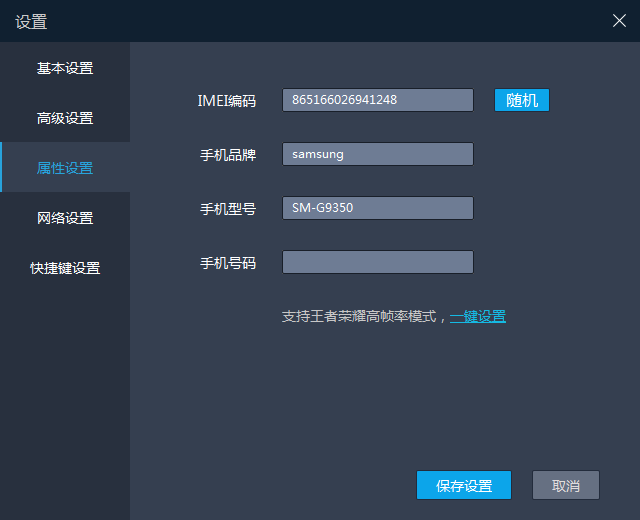Select the 属性设置 sidebar tab
Viewport: 640px width, 520px height.
[x=65, y=168]
